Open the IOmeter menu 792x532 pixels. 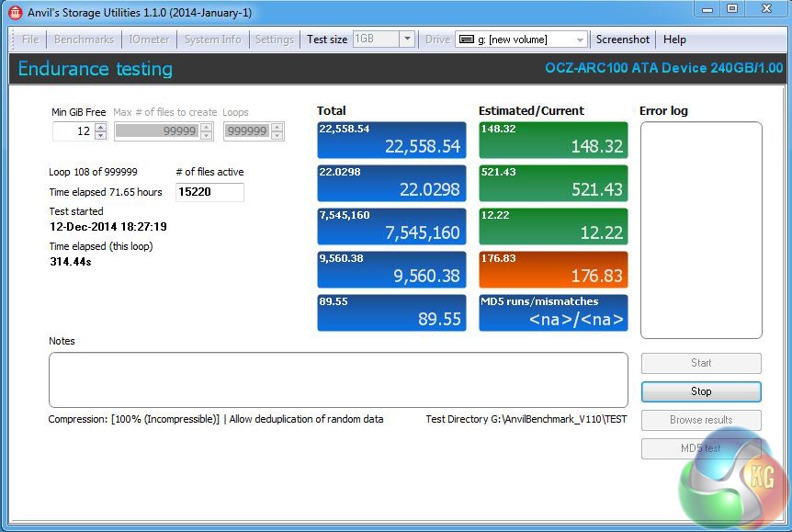coord(149,40)
